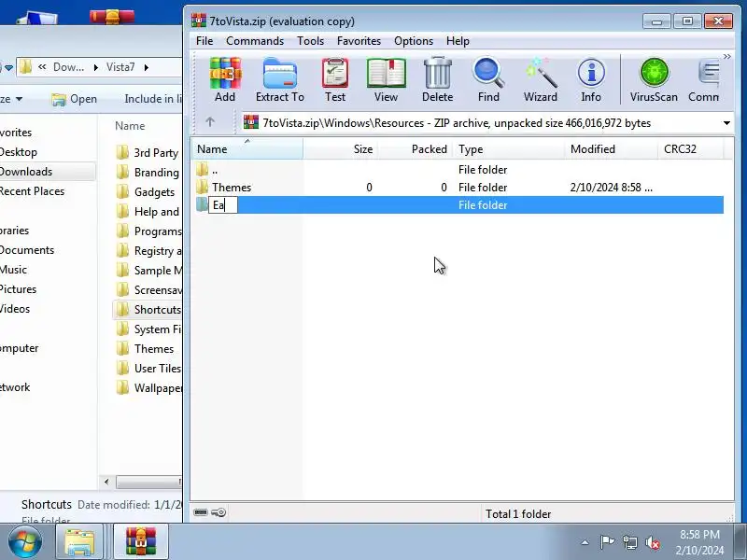747x560 pixels.
Task: Run the VirusScan toolbar icon
Action: tap(654, 80)
